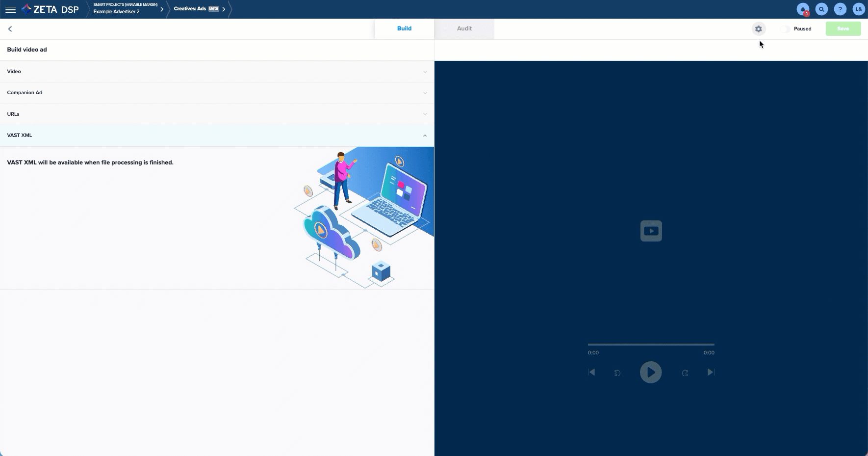868x456 pixels.
Task: Open the hamburger main menu
Action: click(10, 9)
